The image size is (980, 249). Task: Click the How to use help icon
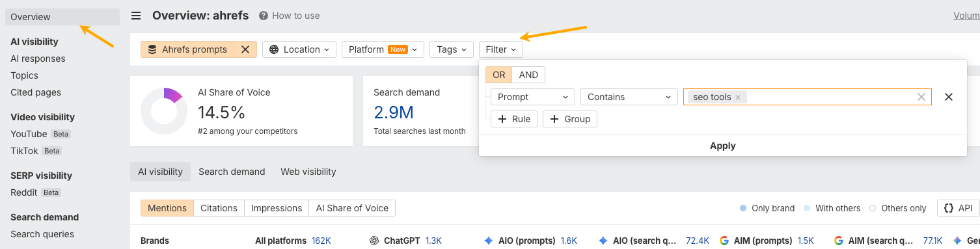[264, 16]
